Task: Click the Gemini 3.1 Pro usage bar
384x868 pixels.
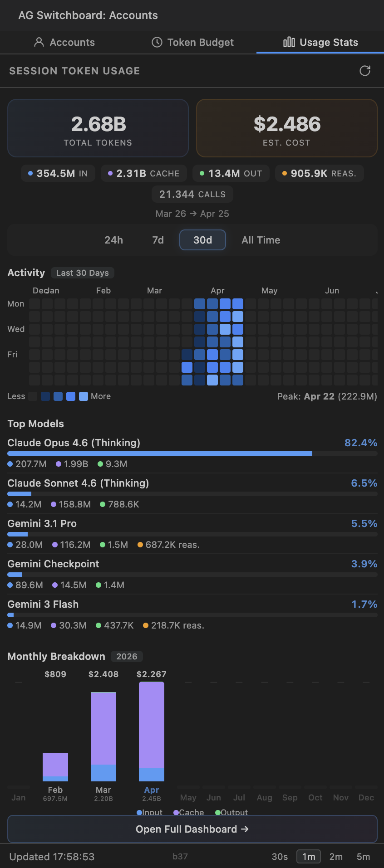Action: coord(192,534)
